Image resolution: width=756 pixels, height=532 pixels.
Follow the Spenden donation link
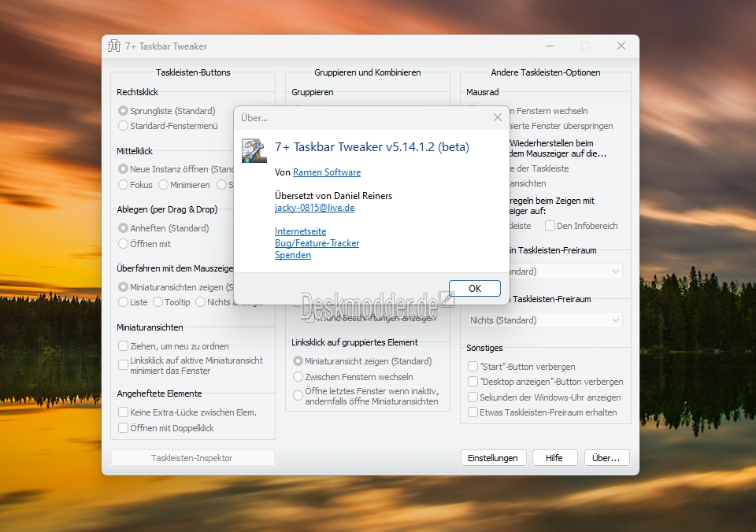point(293,255)
